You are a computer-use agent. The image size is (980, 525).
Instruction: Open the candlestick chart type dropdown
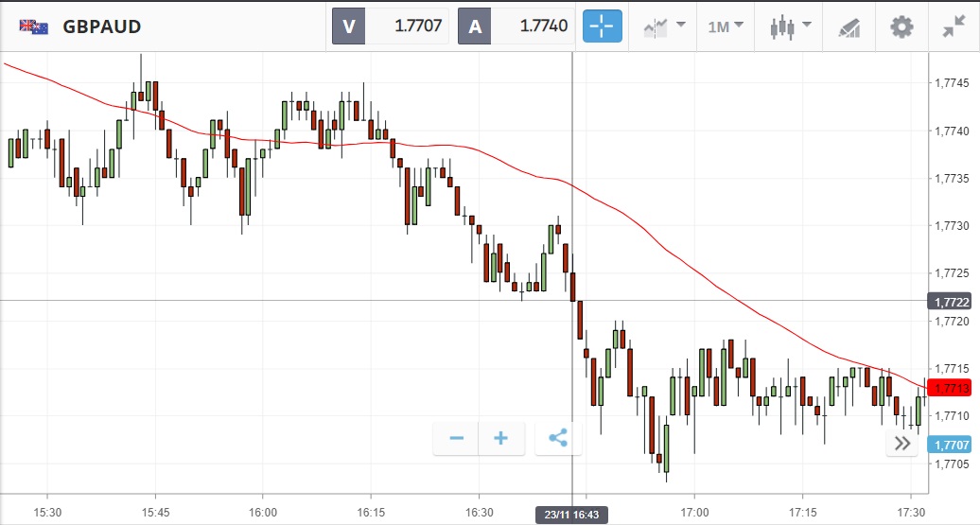click(x=792, y=26)
